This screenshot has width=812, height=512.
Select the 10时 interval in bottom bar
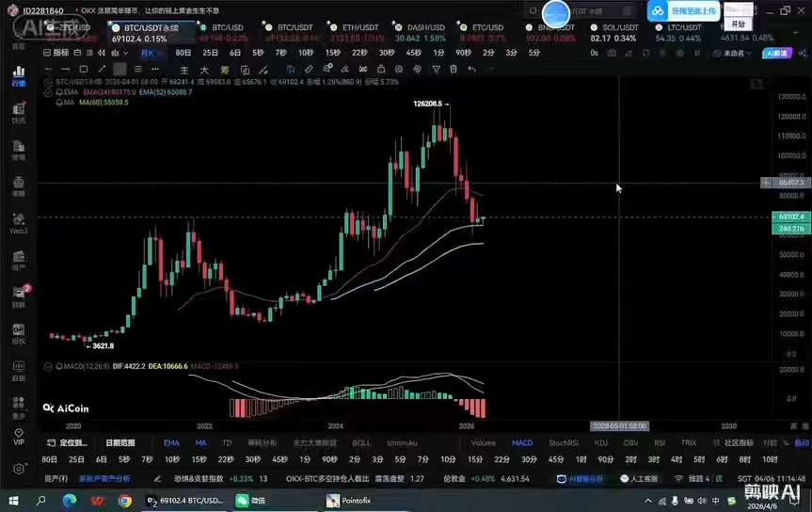[770, 459]
